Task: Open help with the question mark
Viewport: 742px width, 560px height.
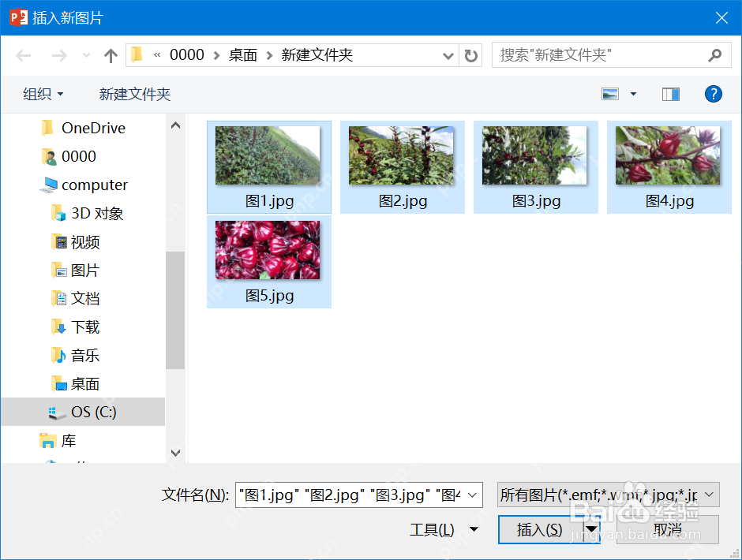Action: (x=713, y=94)
